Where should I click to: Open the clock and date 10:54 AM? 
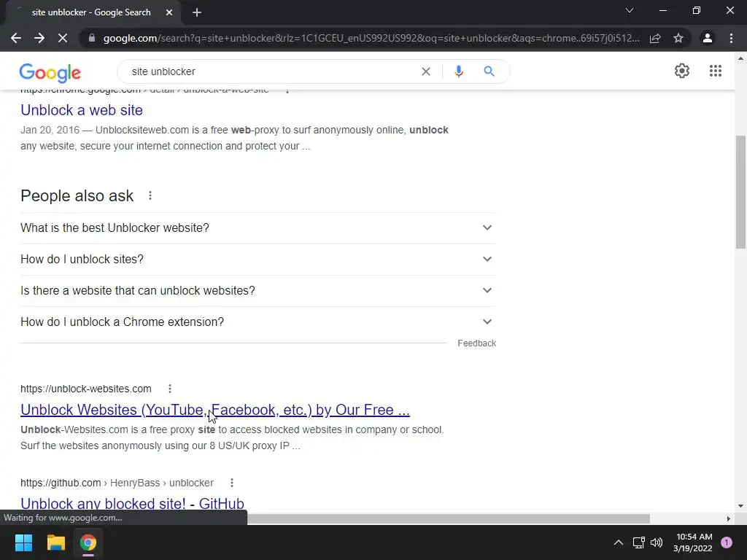[694, 542]
